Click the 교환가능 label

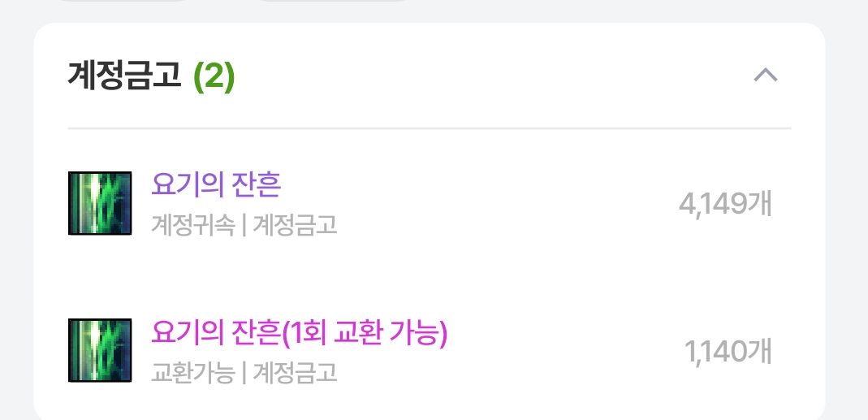192,372
